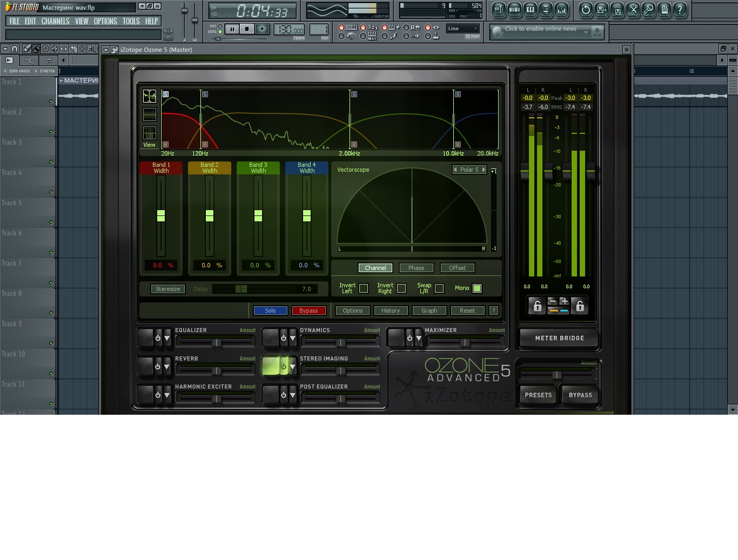Enable the Equalizer module power button

(x=158, y=338)
